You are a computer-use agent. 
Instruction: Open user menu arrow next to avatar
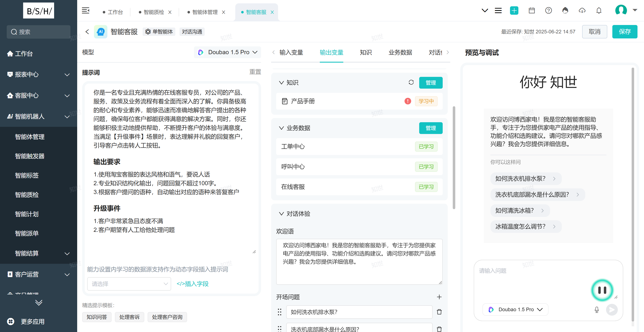click(635, 10)
